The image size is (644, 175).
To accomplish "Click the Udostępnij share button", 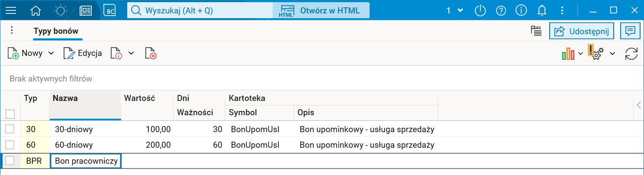I will 582,31.
